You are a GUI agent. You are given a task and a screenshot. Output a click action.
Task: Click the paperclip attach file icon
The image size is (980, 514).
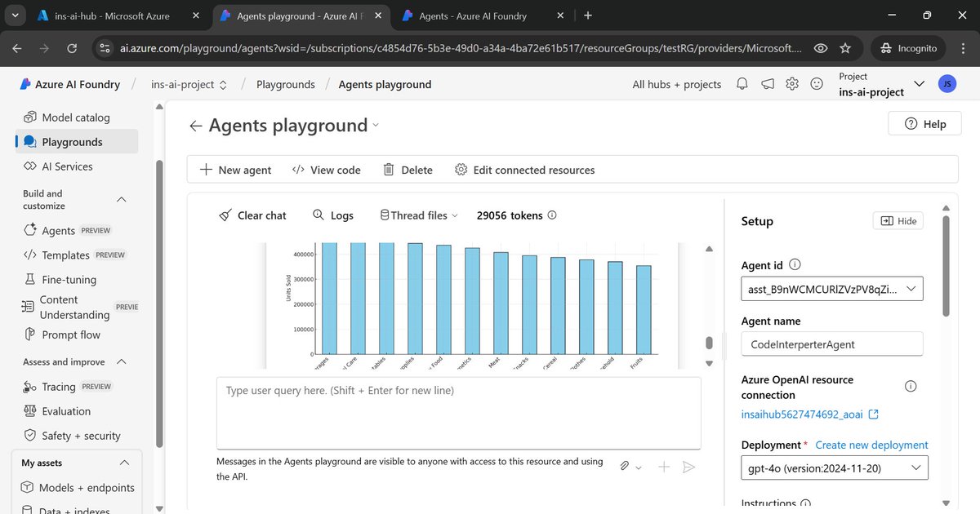point(625,467)
